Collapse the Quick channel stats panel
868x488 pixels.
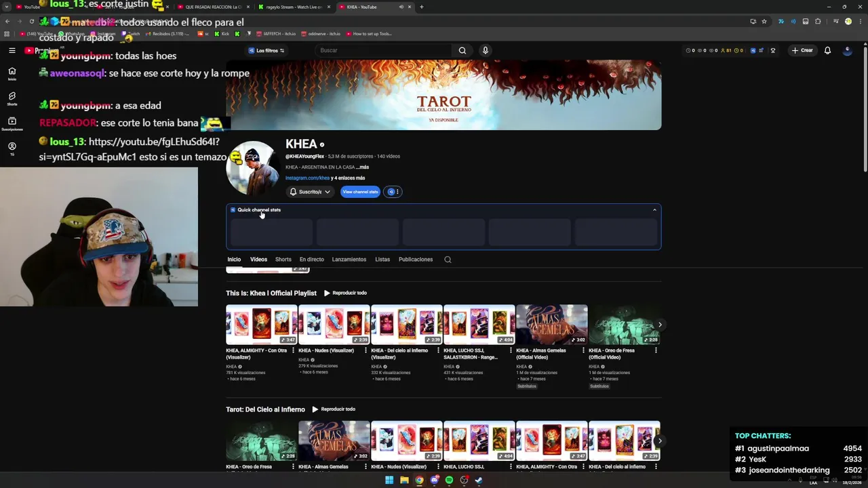click(654, 210)
